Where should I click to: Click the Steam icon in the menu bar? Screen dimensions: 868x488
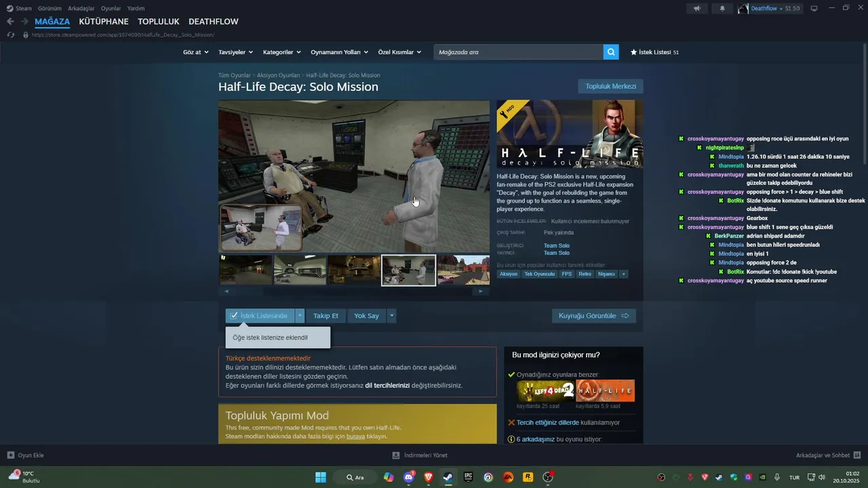pyautogui.click(x=9, y=8)
